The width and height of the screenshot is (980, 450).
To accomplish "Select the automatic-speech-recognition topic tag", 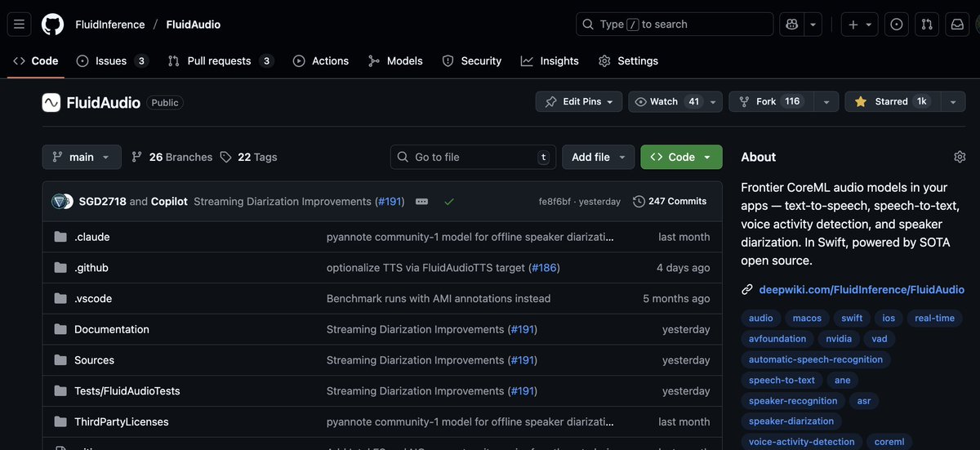I will pos(816,359).
